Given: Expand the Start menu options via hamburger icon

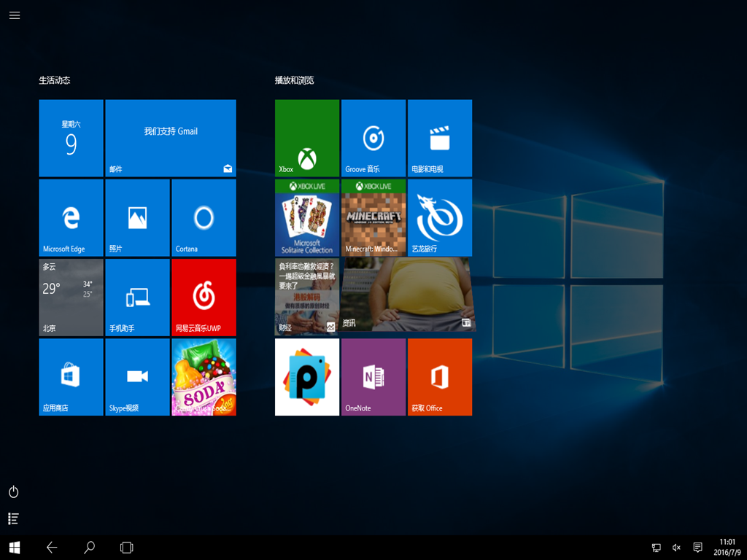Looking at the screenshot, I should tap(14, 15).
